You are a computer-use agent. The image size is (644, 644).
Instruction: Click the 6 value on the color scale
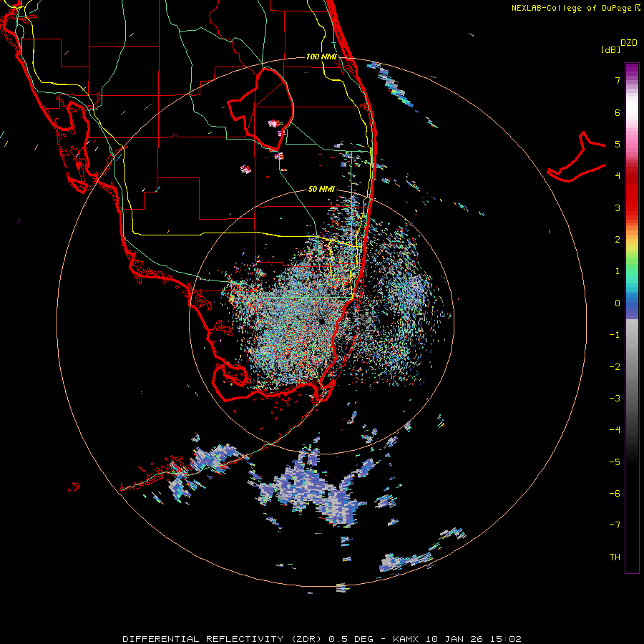618,112
